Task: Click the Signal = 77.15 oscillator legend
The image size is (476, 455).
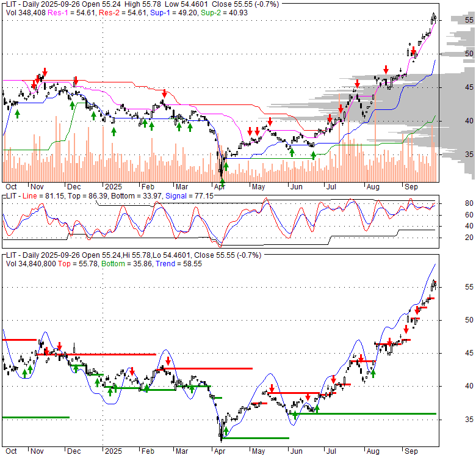Action: 189,196
